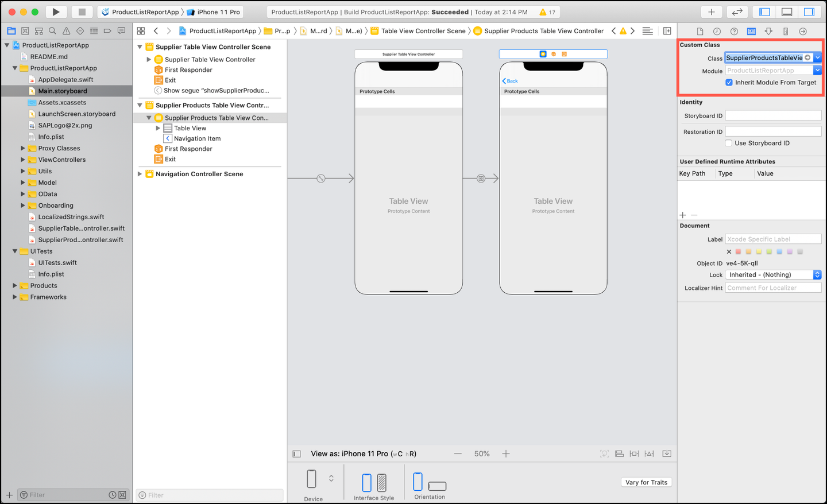Open the Lock popup menu
This screenshot has height=504, width=827.
coord(773,274)
